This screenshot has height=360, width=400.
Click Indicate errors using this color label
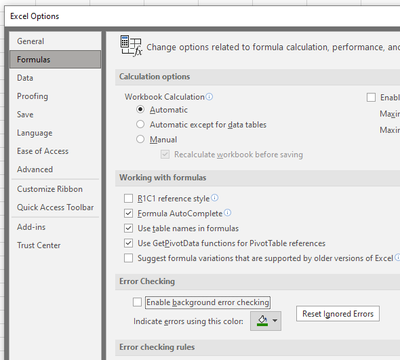(188, 321)
